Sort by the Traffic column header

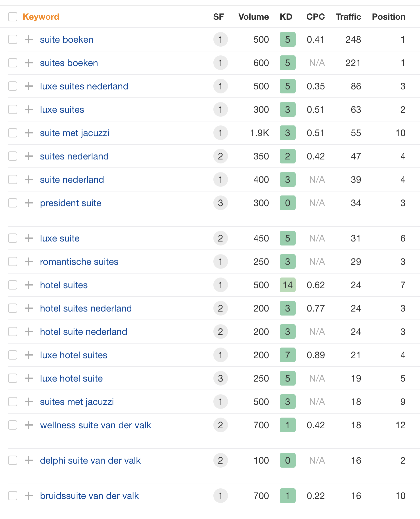coord(348,17)
